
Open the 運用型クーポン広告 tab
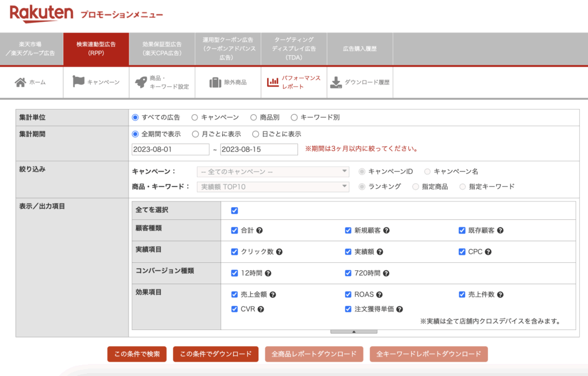coord(228,49)
